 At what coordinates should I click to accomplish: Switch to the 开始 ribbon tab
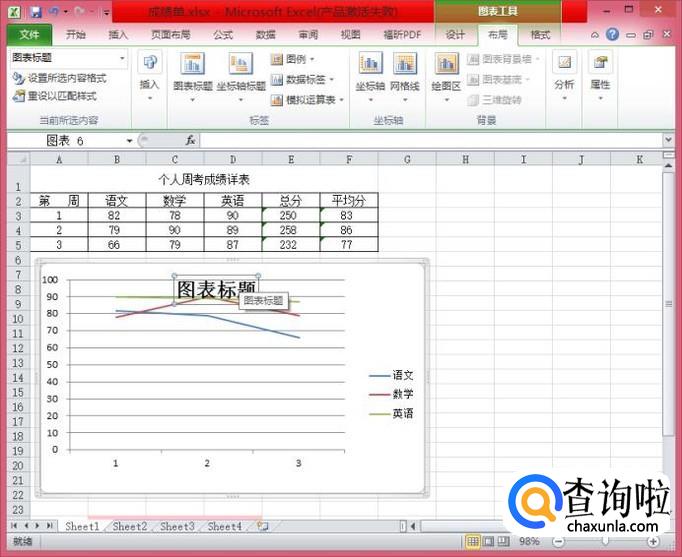[x=76, y=35]
